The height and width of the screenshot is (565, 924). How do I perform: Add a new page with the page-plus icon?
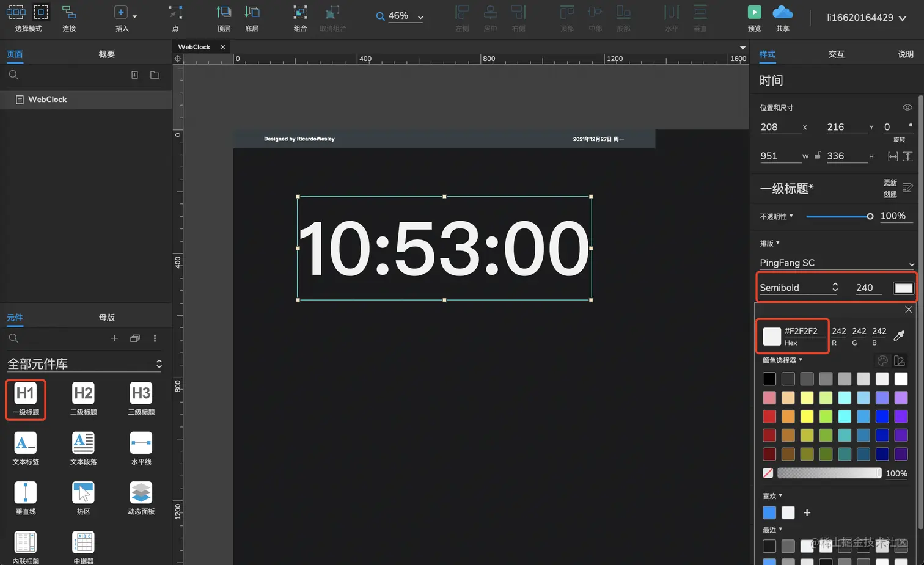coord(134,75)
